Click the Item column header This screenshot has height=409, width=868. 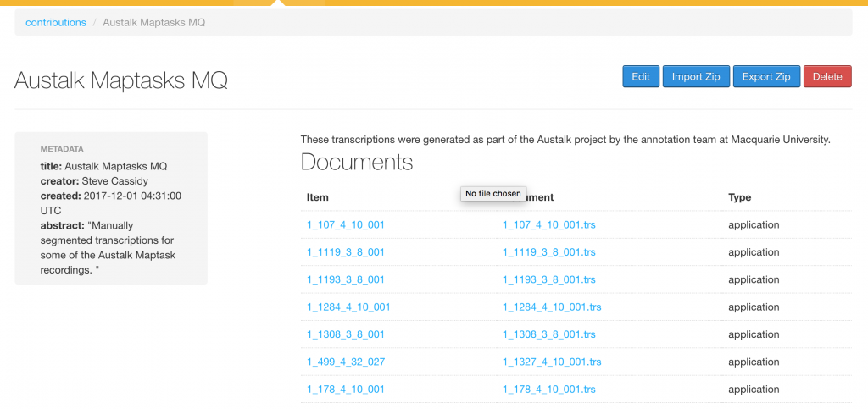pyautogui.click(x=318, y=197)
